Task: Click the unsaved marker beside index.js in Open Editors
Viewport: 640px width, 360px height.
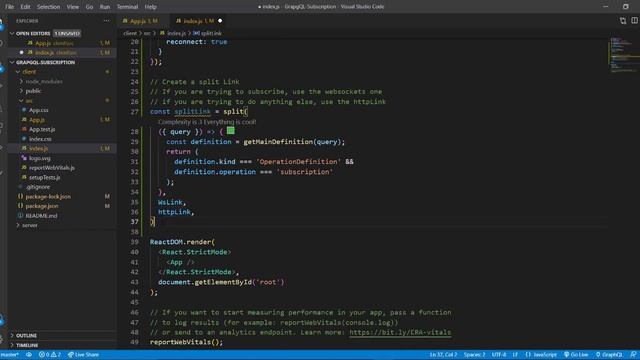Action: [x=22, y=52]
